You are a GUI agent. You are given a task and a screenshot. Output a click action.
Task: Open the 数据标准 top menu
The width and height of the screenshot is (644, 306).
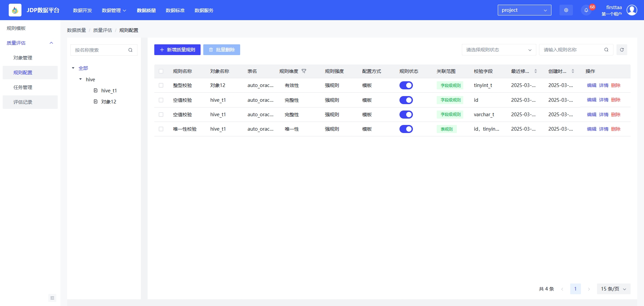[x=175, y=10]
